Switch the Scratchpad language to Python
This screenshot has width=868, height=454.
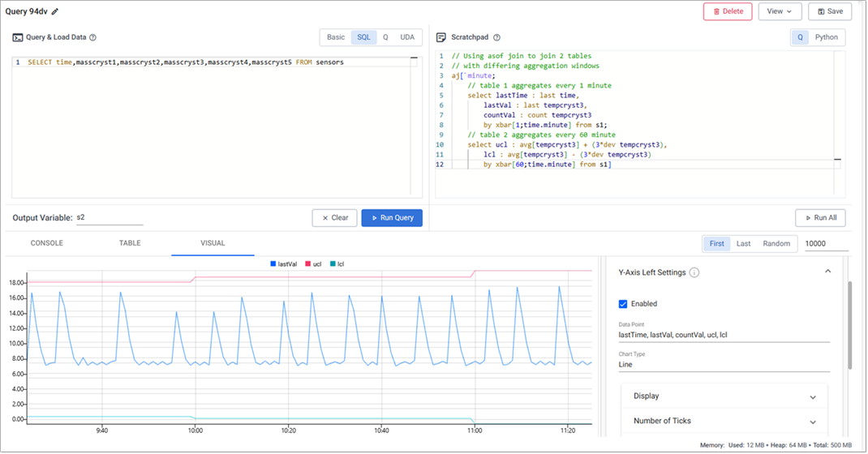[826, 37]
